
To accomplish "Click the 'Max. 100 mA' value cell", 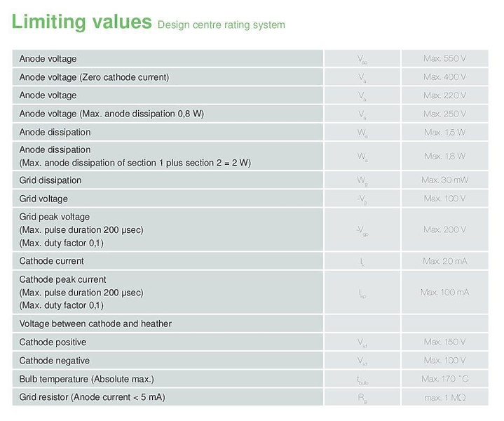I will (x=444, y=292).
